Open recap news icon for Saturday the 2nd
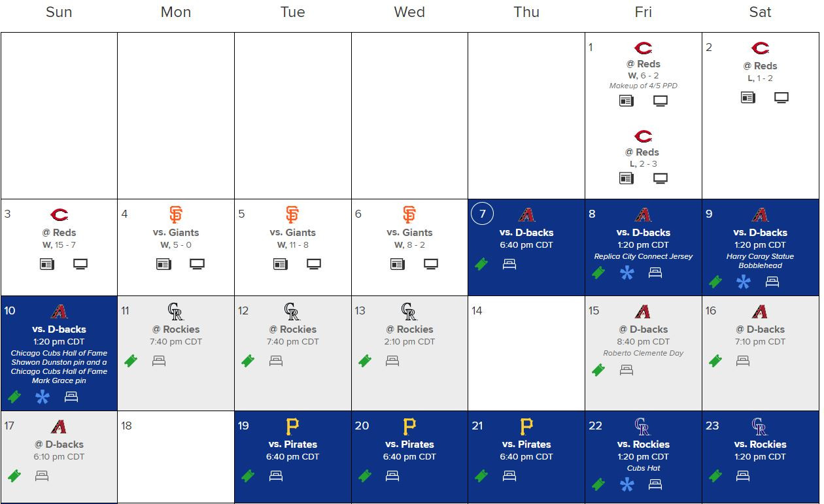Image resolution: width=824 pixels, height=504 pixels. coord(748,97)
